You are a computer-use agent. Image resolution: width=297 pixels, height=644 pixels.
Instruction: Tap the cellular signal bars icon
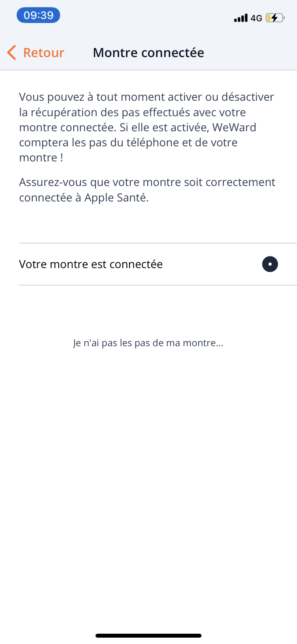tap(240, 18)
